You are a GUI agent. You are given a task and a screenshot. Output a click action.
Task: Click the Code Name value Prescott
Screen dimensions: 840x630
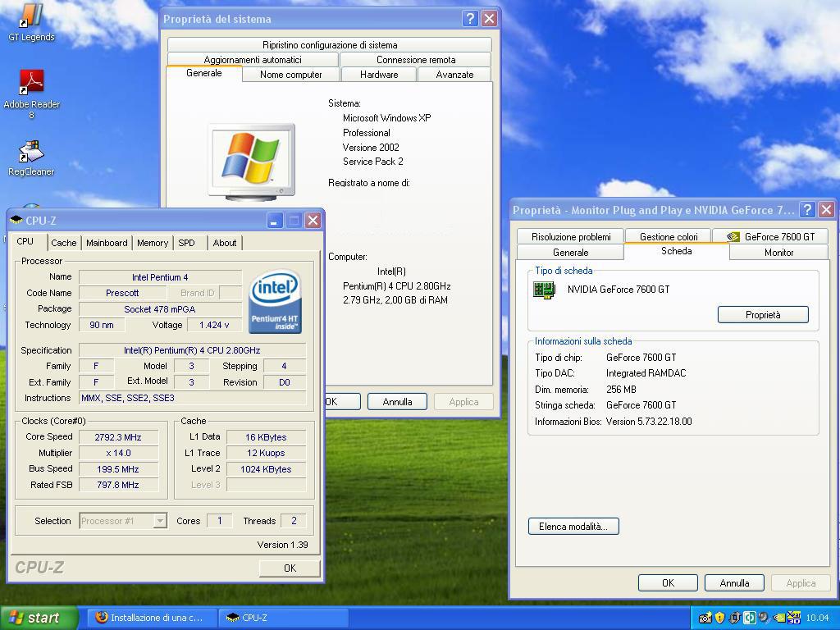(122, 293)
